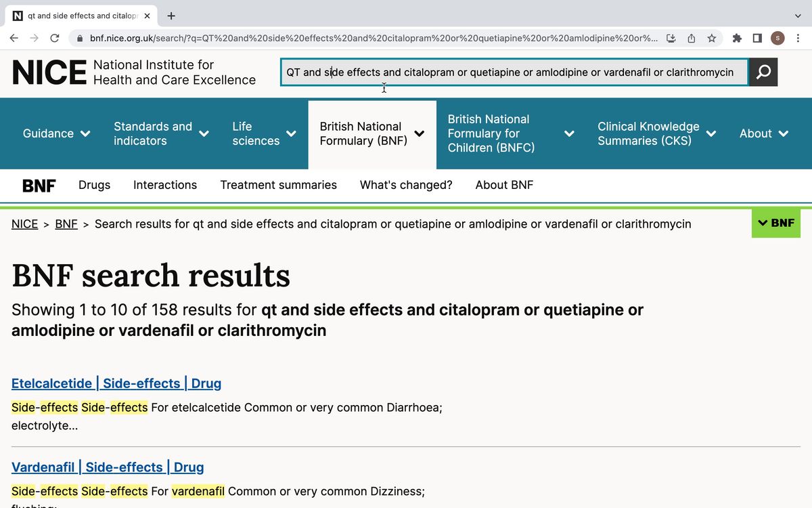Click the BNF home link in sub-navigation

click(39, 185)
